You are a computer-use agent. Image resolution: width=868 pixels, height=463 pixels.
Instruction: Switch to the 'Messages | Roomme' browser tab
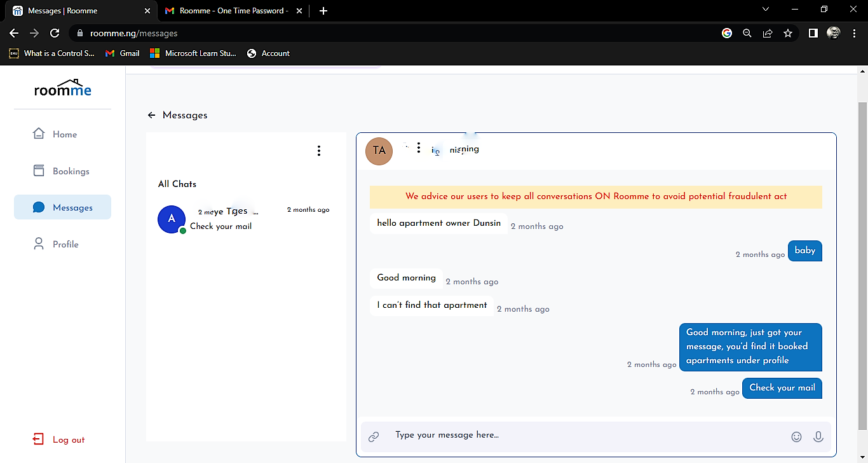[81, 11]
